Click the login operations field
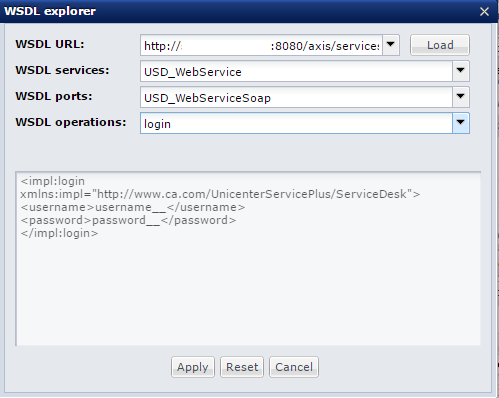This screenshot has width=499, height=398. coord(296,123)
